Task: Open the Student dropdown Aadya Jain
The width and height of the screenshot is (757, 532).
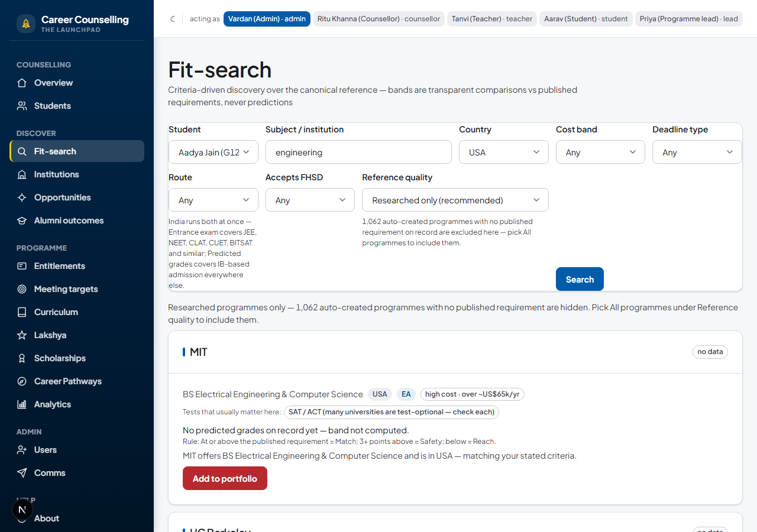Action: click(x=213, y=152)
